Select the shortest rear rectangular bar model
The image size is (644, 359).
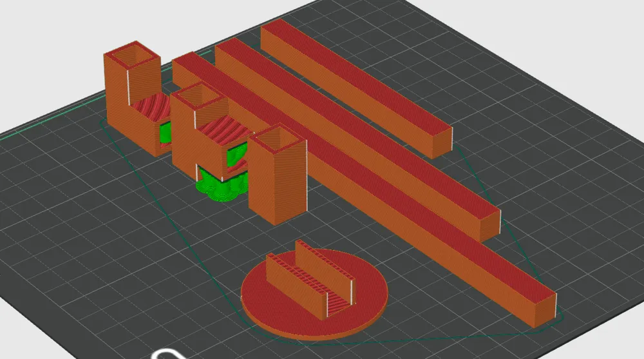[357, 88]
